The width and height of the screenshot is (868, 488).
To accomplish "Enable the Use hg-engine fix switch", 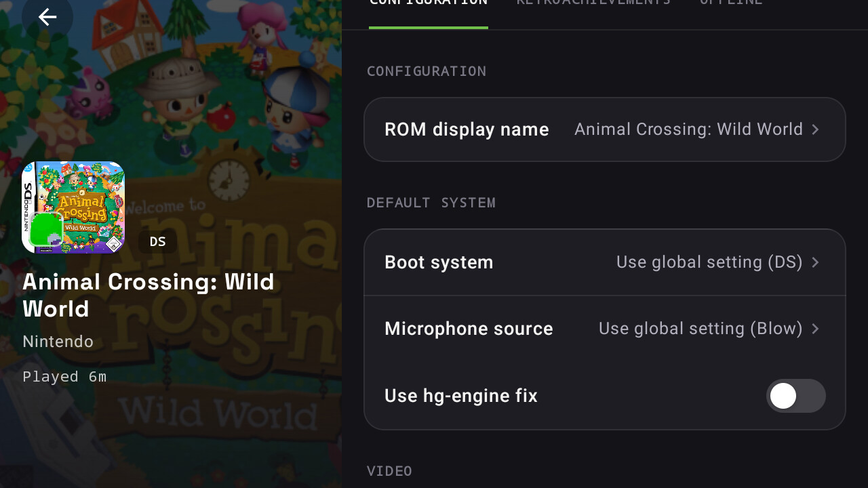I will coord(796,396).
